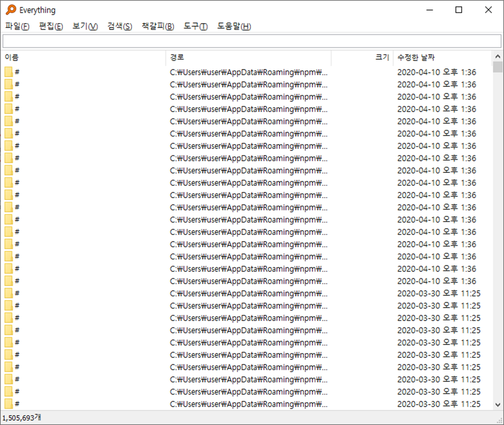Open the 보기(V) menu
504x425 pixels.
85,26
